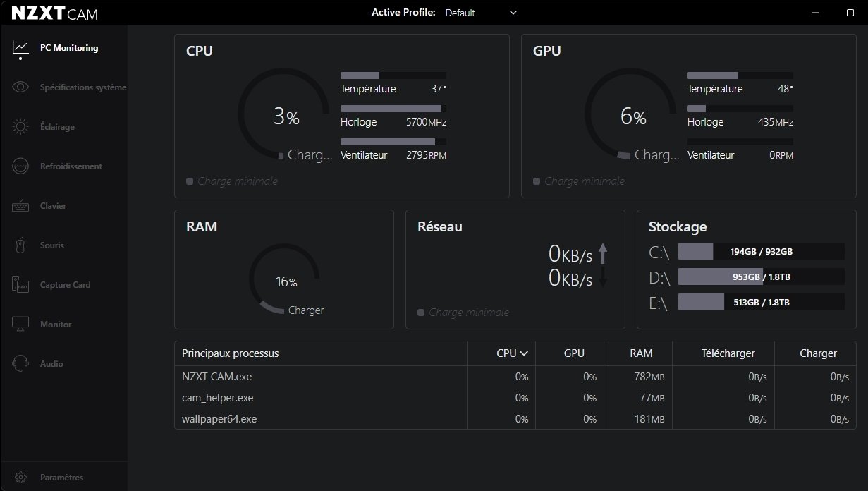Click the Clavier keyboard icon
This screenshot has height=491, width=868.
point(20,206)
